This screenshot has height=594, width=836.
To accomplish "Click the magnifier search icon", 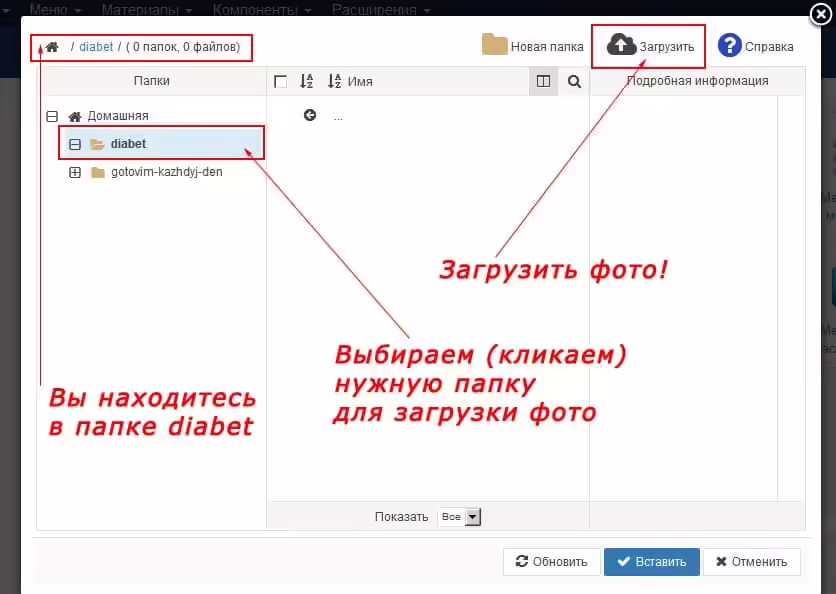I will point(574,82).
